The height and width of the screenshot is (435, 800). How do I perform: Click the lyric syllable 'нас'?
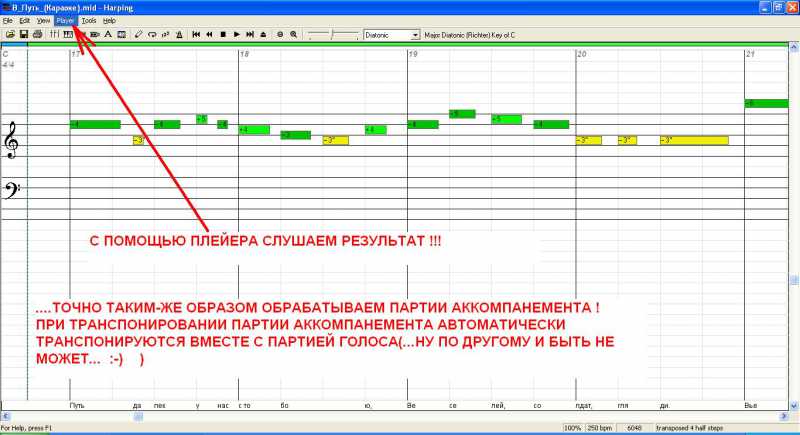223,406
